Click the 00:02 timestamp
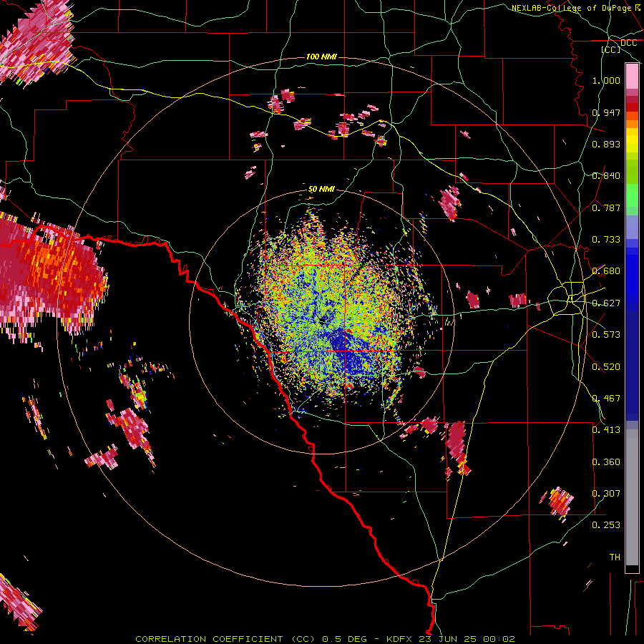This screenshot has width=644, height=644. pyautogui.click(x=499, y=639)
